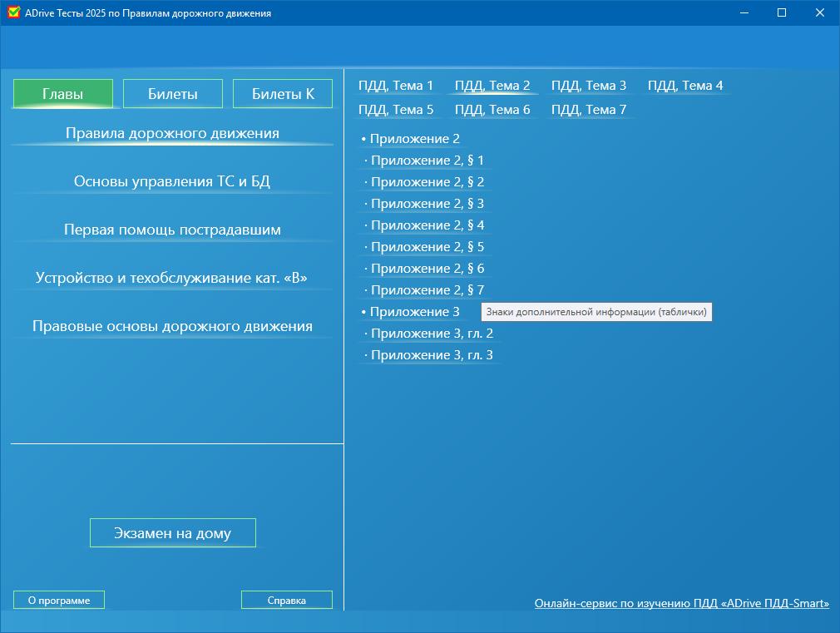Image resolution: width=840 pixels, height=633 pixels.
Task: Follow the ADrive ПДД-Smart online service link
Action: (681, 603)
